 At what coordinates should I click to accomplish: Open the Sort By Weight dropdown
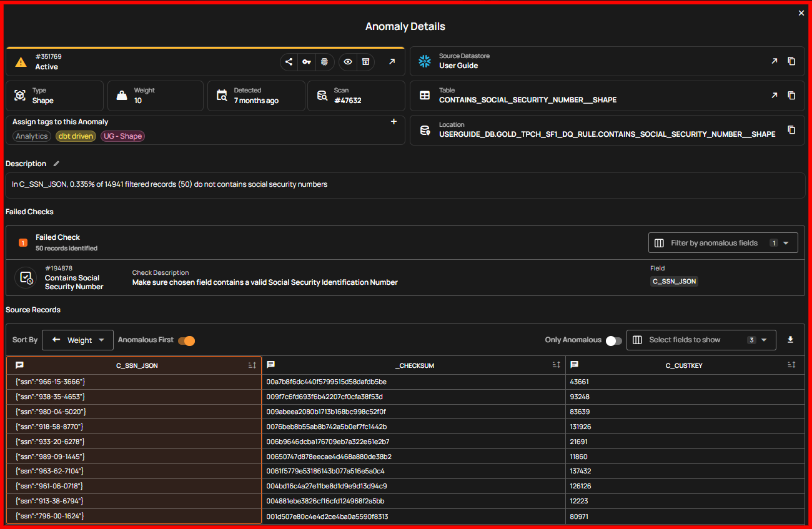click(x=78, y=340)
